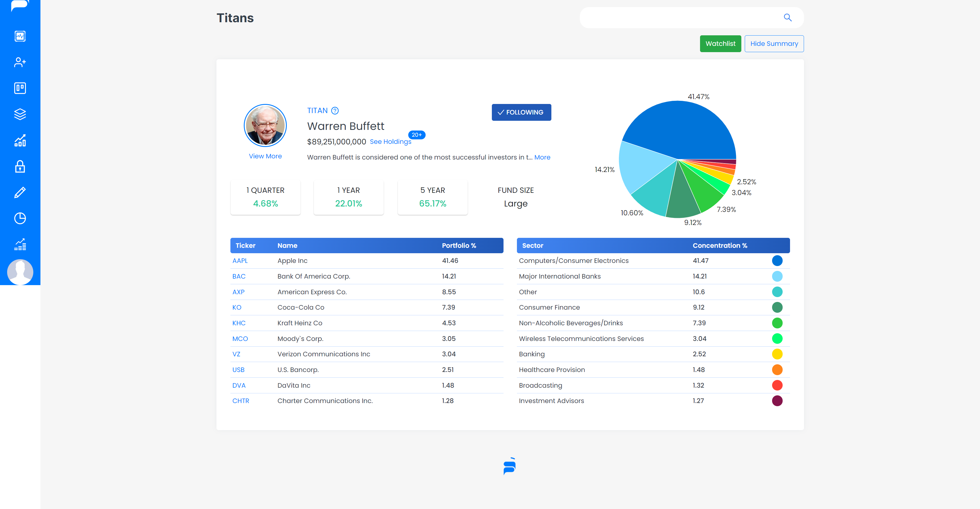
Task: Click the Titans page heading
Action: pyautogui.click(x=235, y=18)
